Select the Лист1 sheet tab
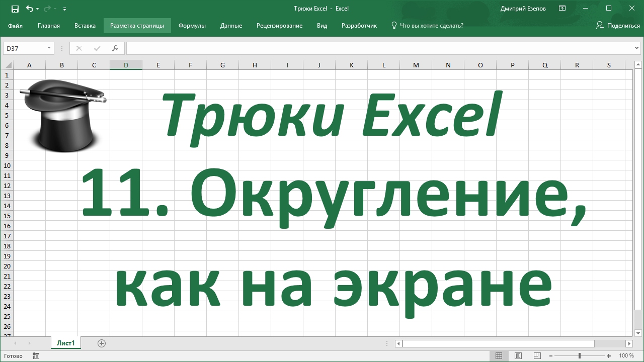This screenshot has height=362, width=644. pyautogui.click(x=65, y=343)
